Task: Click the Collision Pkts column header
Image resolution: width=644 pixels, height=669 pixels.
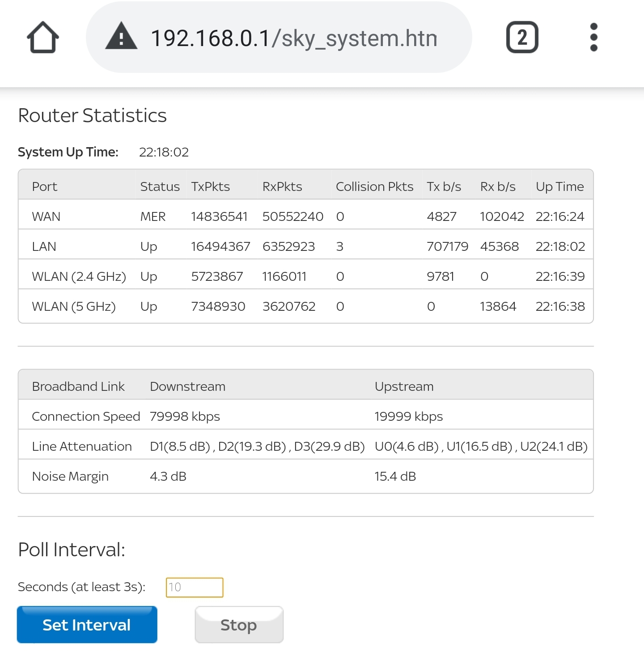Action: 374,186
